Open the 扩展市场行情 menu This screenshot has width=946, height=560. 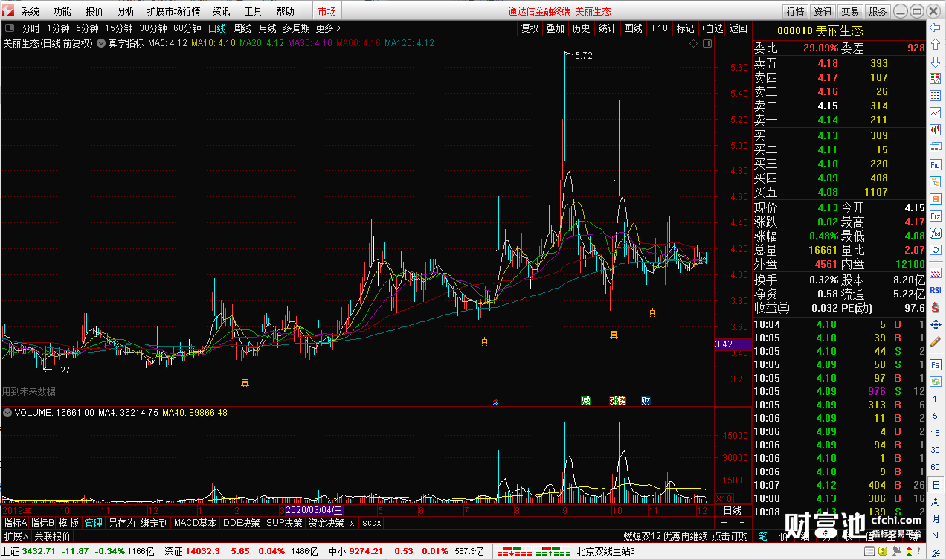(173, 11)
